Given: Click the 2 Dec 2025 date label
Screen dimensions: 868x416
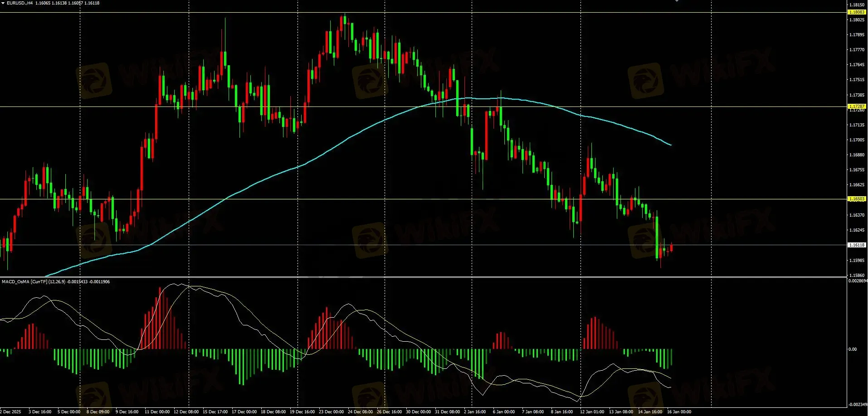Looking at the screenshot, I should click(x=11, y=412).
